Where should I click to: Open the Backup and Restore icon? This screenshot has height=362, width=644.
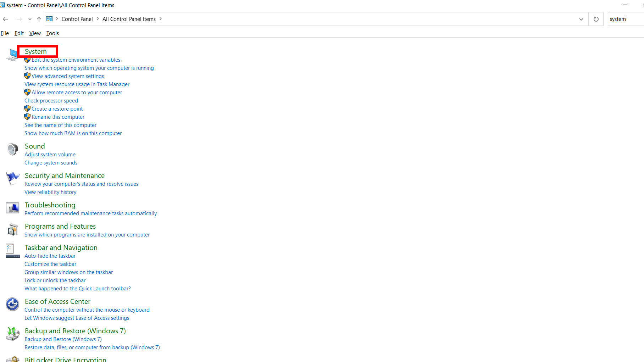tap(12, 334)
